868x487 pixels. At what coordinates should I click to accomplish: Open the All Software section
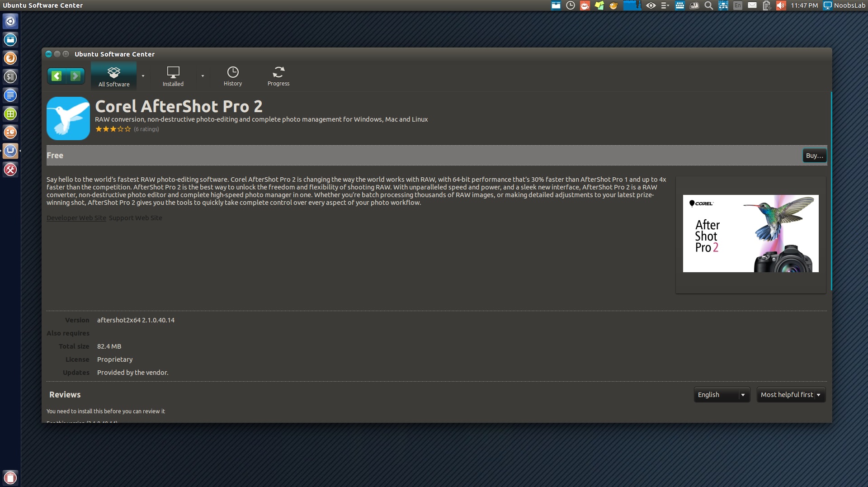click(x=114, y=76)
